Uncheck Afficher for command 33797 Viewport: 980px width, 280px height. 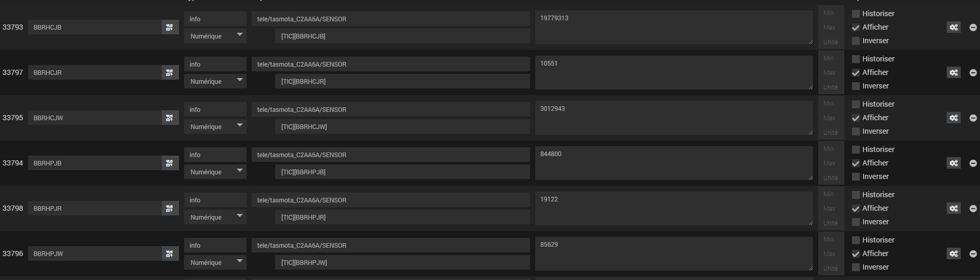856,72
